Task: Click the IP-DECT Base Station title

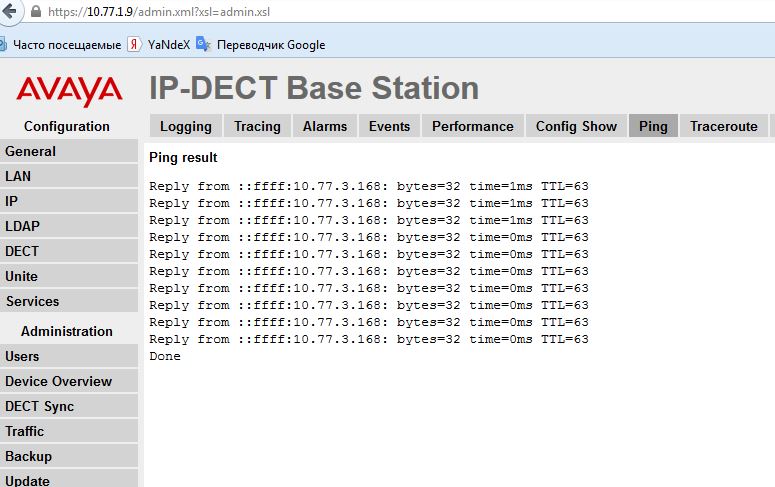Action: coord(314,88)
